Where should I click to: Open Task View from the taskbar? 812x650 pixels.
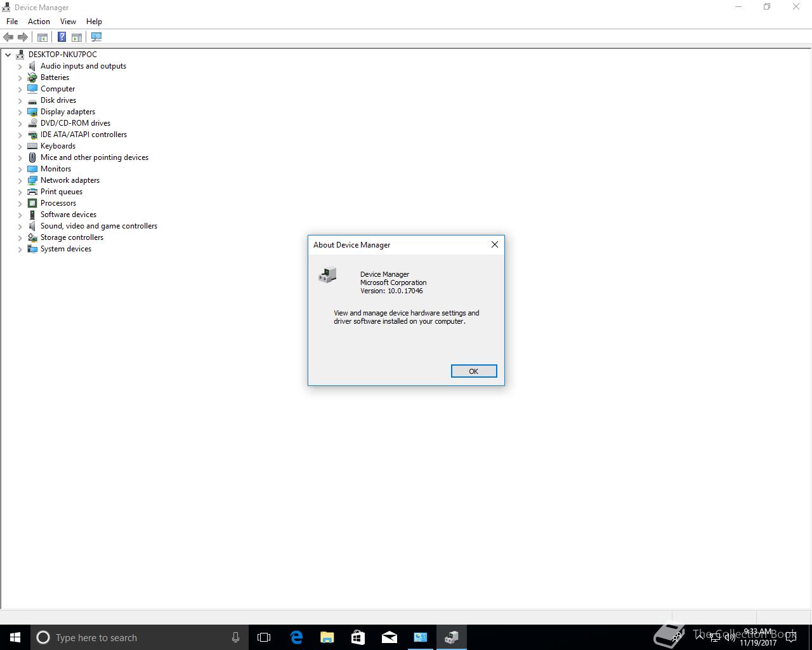point(264,637)
